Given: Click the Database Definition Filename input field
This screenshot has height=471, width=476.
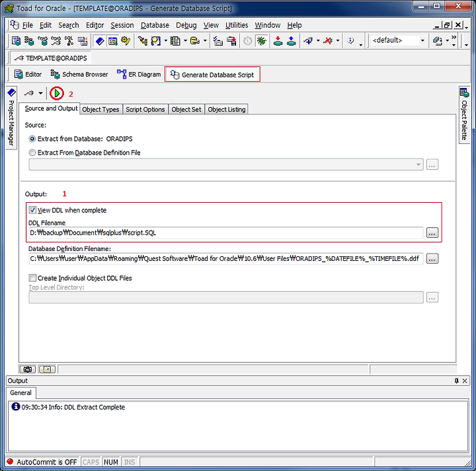Looking at the screenshot, I should pyautogui.click(x=226, y=259).
